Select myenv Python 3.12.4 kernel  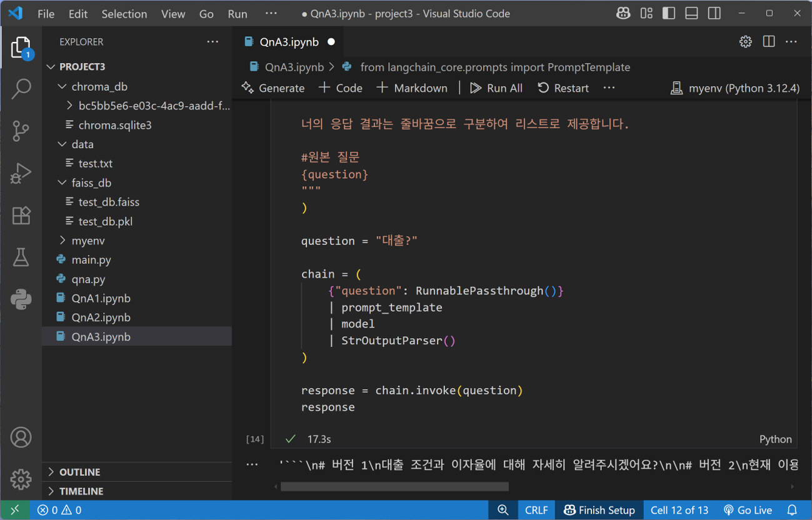(x=735, y=88)
